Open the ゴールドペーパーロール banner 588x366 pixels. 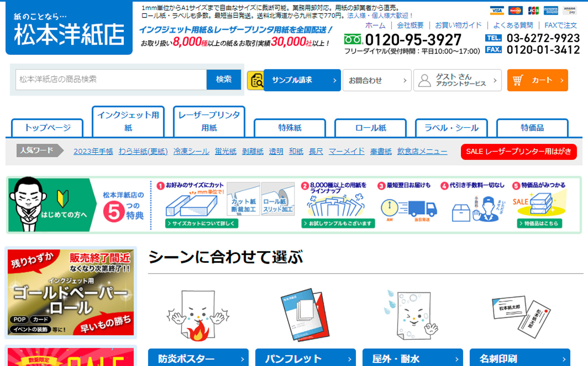[x=71, y=292]
